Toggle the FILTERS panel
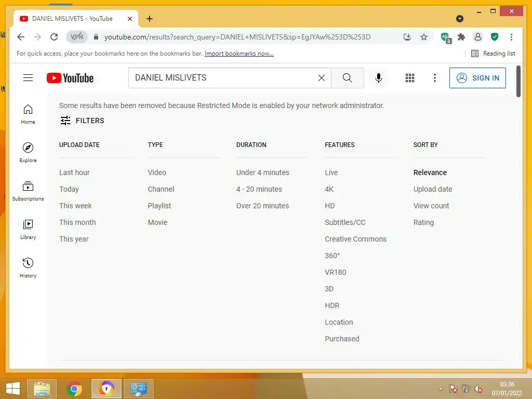Viewport: 532px width, 399px height. click(x=82, y=121)
